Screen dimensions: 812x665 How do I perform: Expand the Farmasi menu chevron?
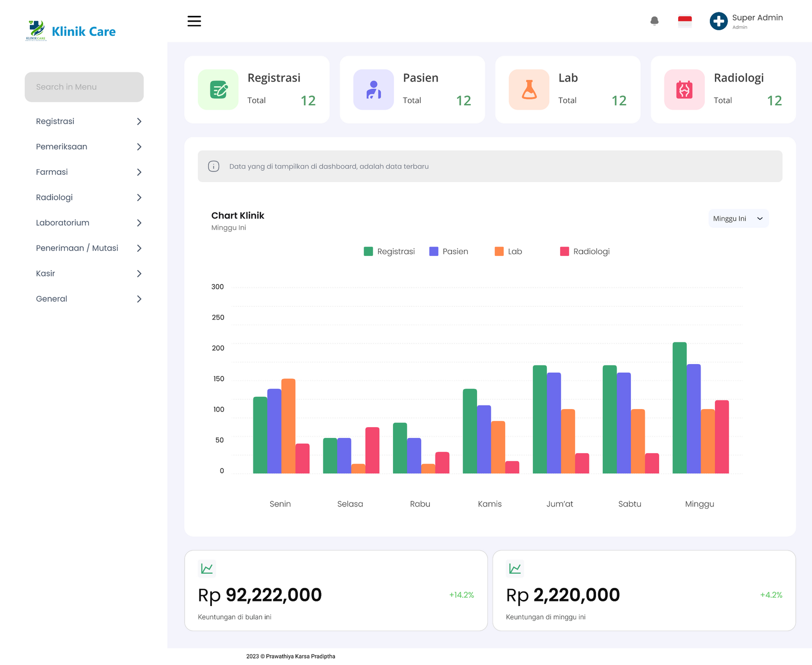tap(139, 172)
